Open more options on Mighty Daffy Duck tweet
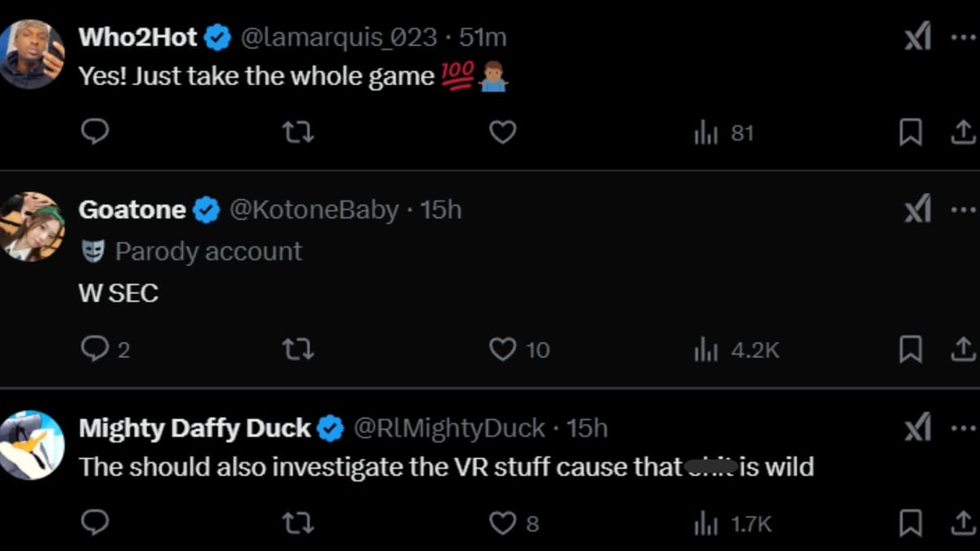Screen dimensions: 980x551 click(964, 429)
